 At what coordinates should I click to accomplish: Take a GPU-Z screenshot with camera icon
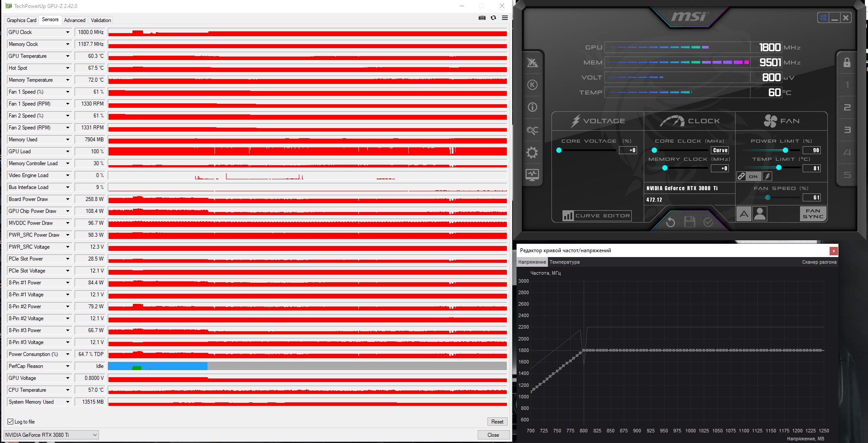(x=482, y=18)
